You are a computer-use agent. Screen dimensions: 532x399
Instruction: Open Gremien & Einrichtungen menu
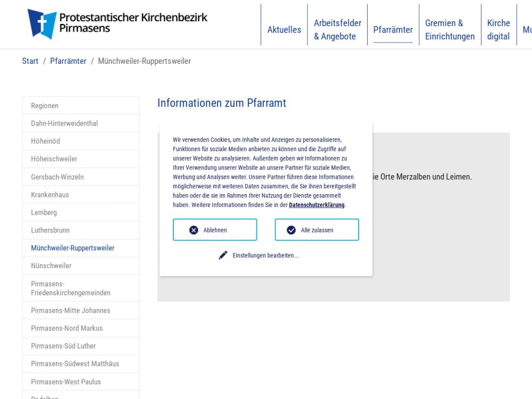pos(450,30)
